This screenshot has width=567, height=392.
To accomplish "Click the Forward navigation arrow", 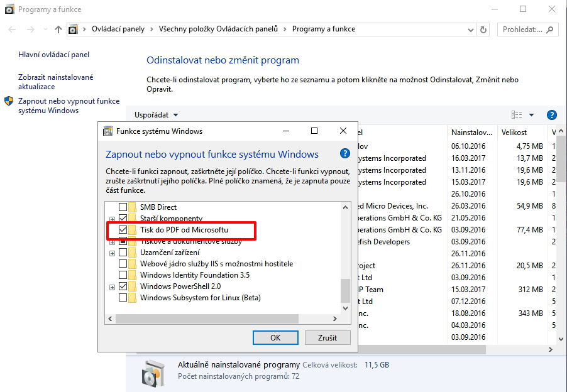I will tap(31, 30).
